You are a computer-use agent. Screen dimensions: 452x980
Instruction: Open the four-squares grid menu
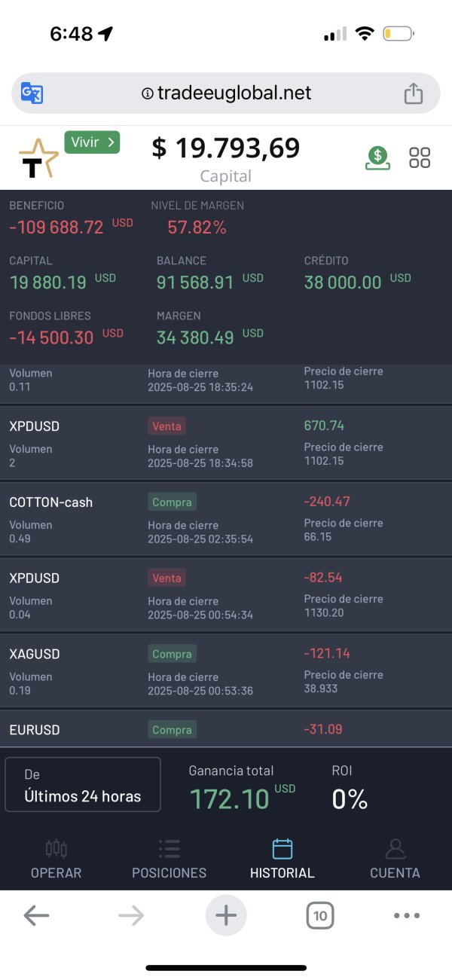(x=420, y=158)
